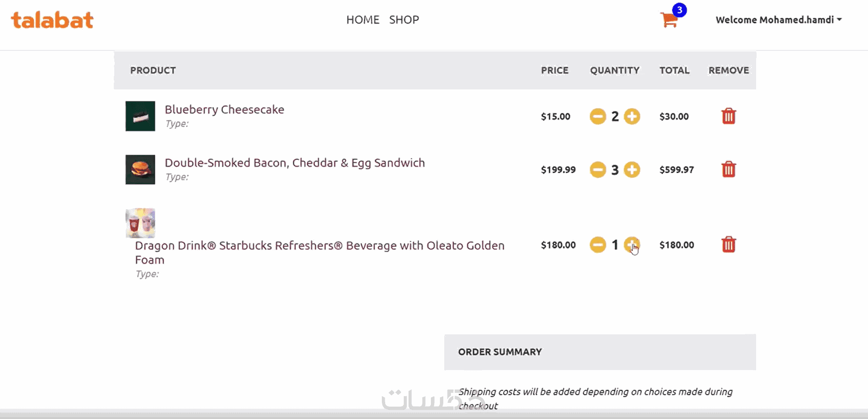Remove Dragon Drink from cart
This screenshot has height=419, width=868.
coord(728,245)
